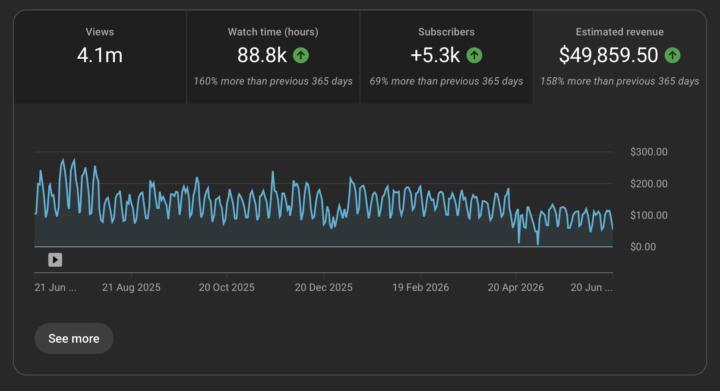Screen dimensions: 720x391
Task: Click the See more button
Action: (74, 338)
